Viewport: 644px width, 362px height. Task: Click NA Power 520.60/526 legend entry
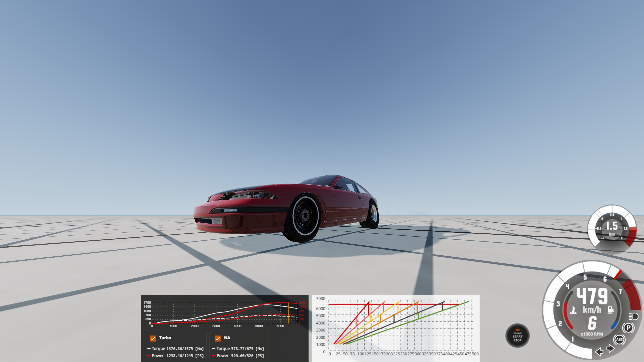(x=238, y=355)
